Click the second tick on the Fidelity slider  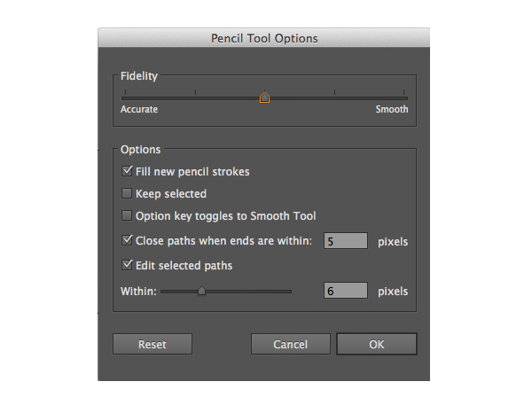click(195, 97)
